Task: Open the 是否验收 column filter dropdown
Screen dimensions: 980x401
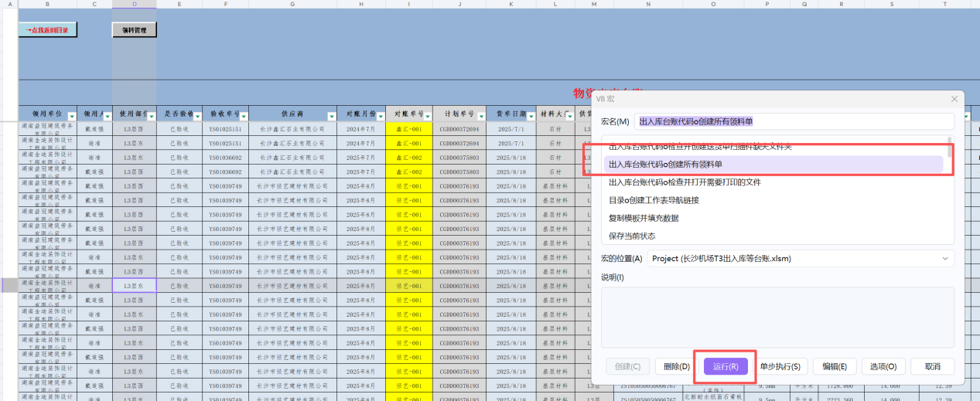Action: 196,116
